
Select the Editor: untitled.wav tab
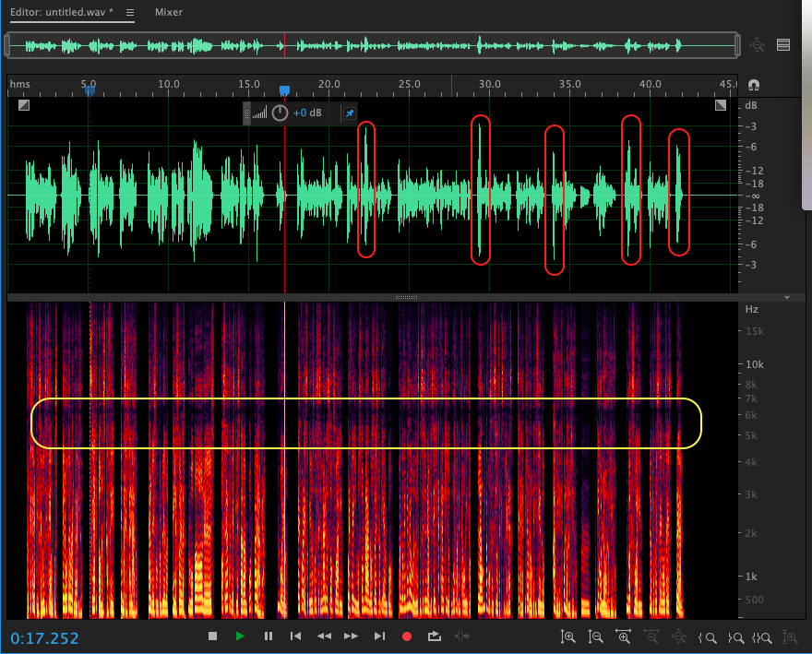tap(63, 13)
